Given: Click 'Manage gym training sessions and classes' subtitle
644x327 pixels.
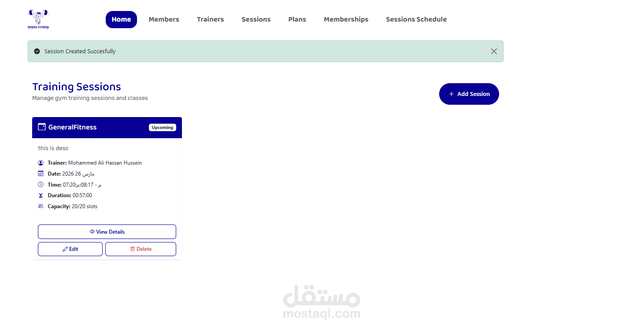Looking at the screenshot, I should 90,98.
